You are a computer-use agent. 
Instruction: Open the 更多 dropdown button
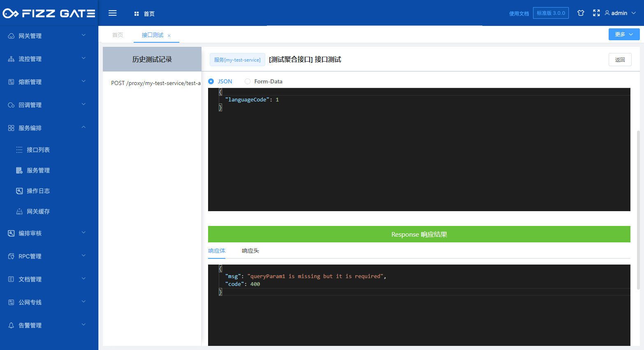click(x=624, y=34)
